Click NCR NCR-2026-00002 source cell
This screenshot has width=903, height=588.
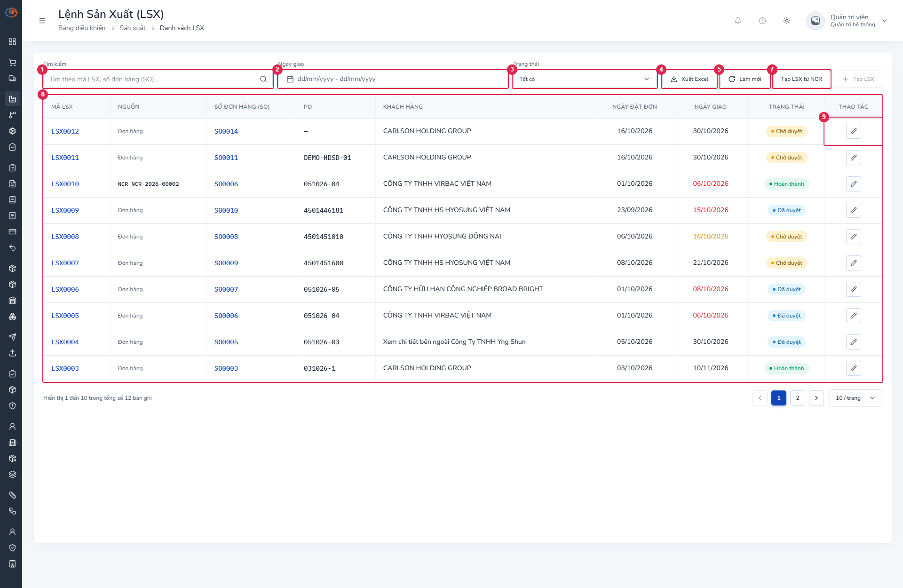click(x=148, y=184)
